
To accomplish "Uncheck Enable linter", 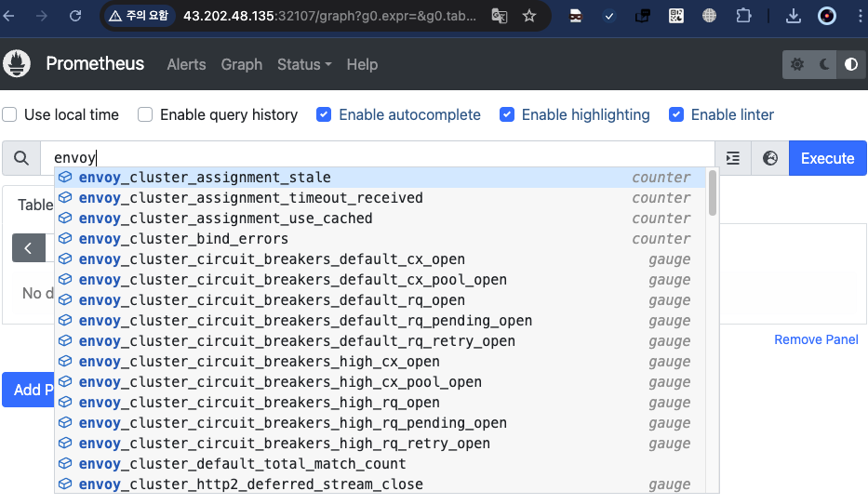I will (676, 114).
